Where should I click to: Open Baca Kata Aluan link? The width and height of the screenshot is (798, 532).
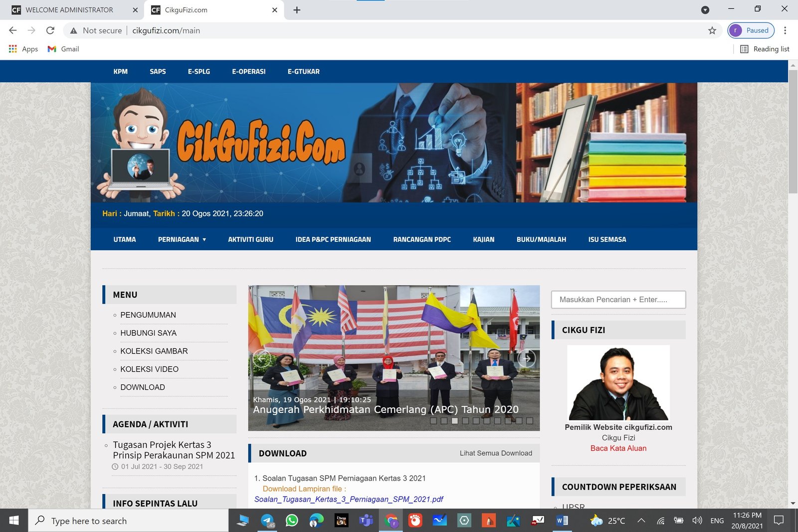[x=618, y=448]
